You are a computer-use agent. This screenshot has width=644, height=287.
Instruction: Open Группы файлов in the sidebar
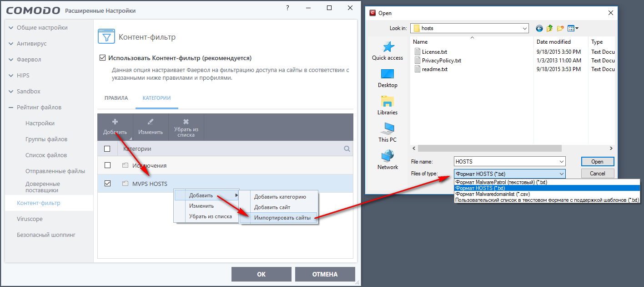(x=46, y=139)
